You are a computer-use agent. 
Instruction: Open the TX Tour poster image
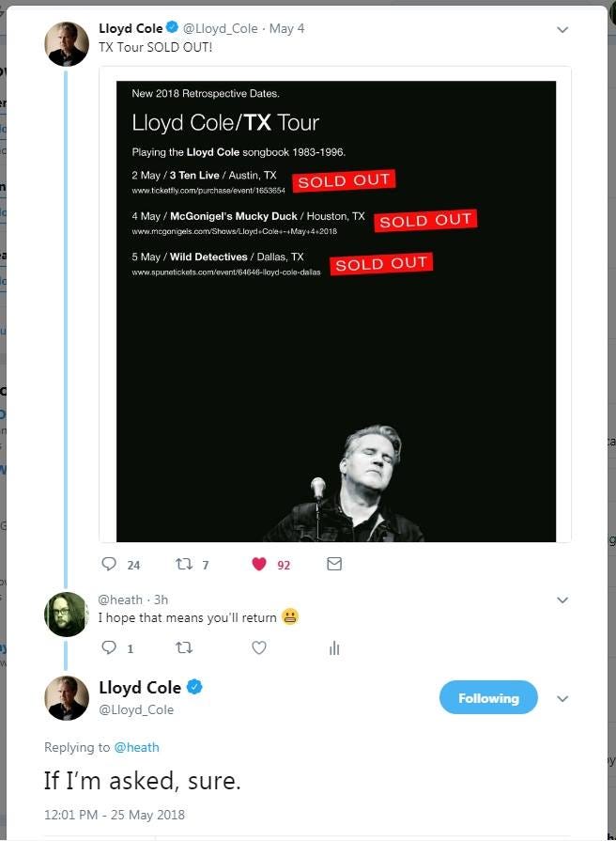click(x=335, y=311)
